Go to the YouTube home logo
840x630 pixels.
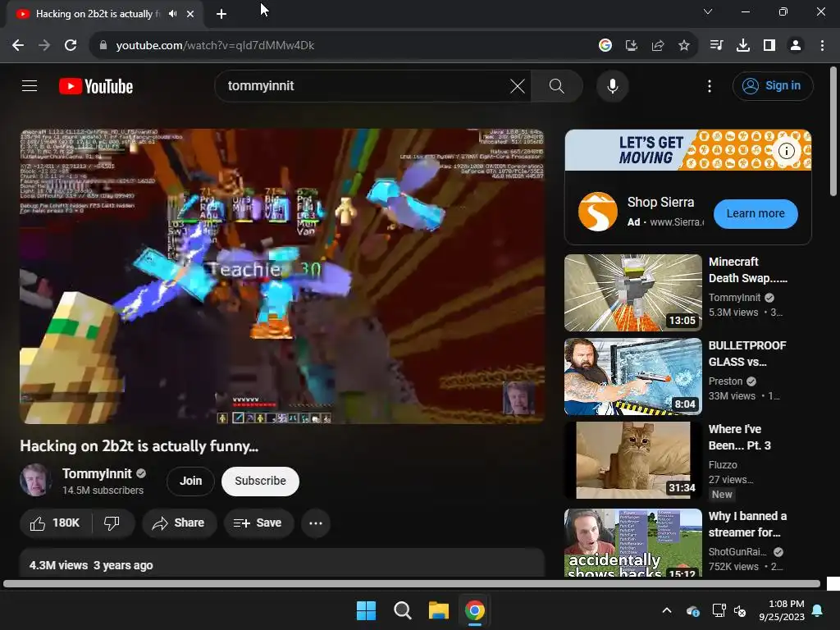point(96,86)
